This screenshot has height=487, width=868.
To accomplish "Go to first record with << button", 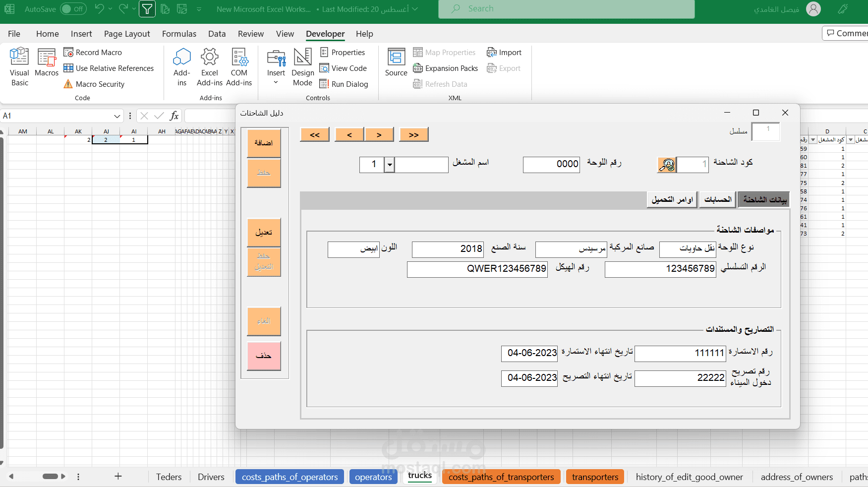I will tap(315, 134).
